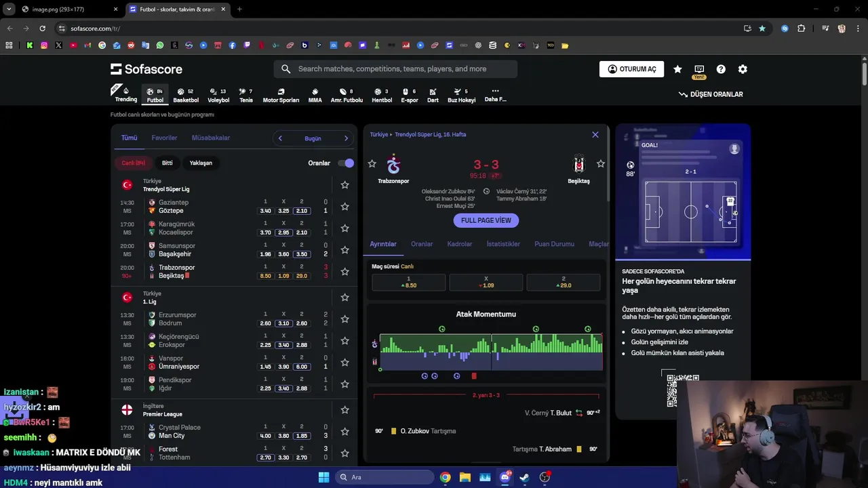Screen dimensions: 868x488
Task: Open File Explorer from the taskbar
Action: click(x=465, y=477)
